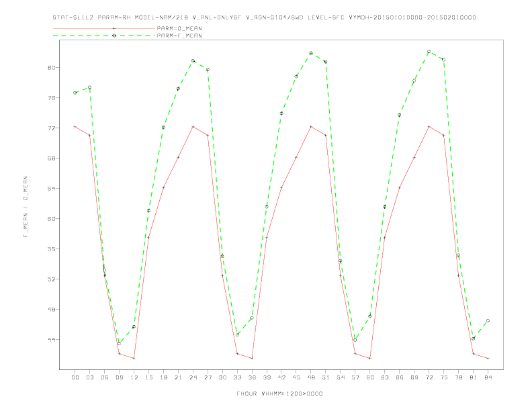Click the PARM=F_MEAN legend label
Image resolution: width=532 pixels, height=411 pixels.
(179, 36)
